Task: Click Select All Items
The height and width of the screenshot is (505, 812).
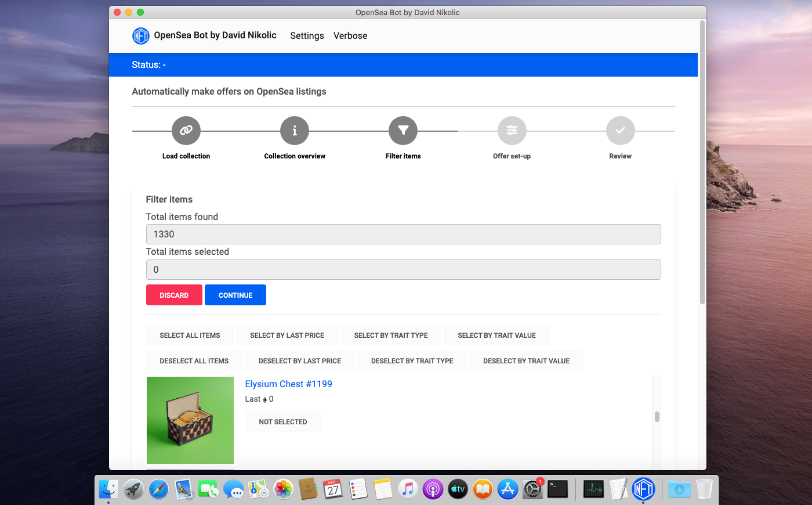Action: coord(190,336)
